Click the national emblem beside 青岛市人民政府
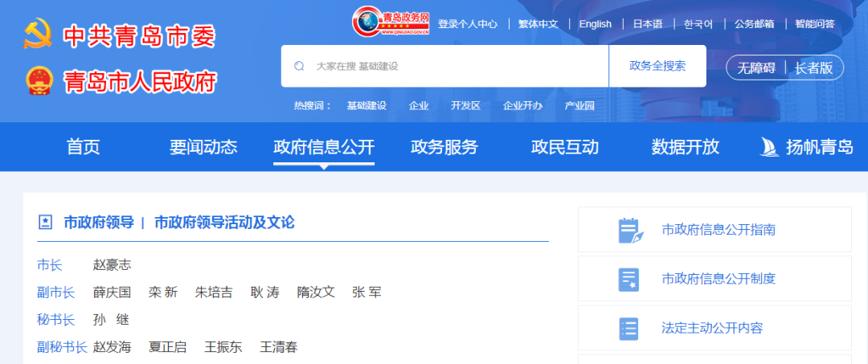Screen dimensions: 868x364 click(x=38, y=81)
